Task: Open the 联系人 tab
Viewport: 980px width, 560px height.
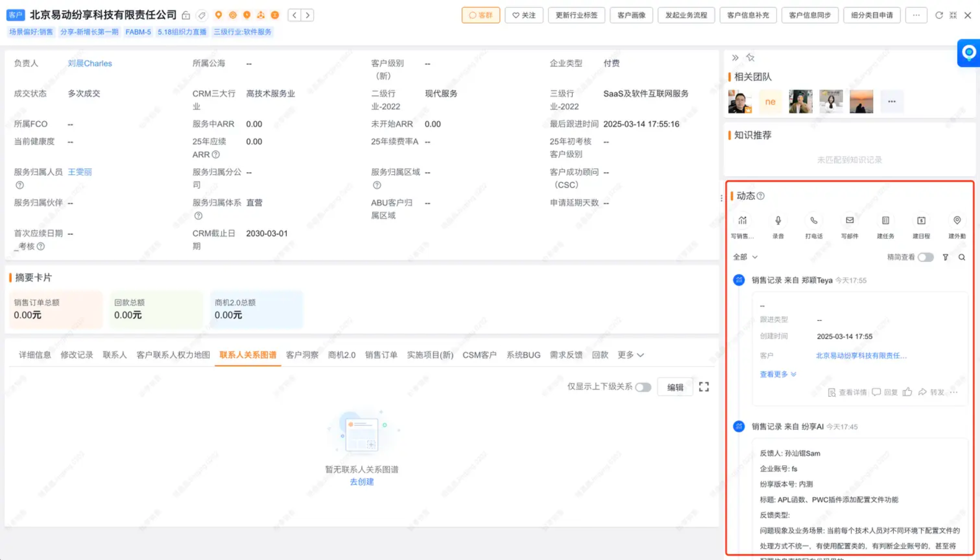Action: (x=115, y=355)
